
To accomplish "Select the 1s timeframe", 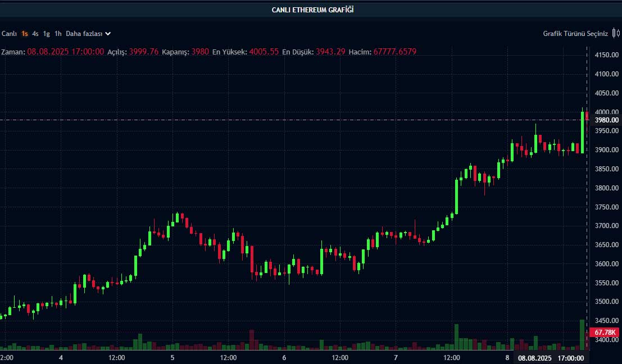I will (25, 34).
